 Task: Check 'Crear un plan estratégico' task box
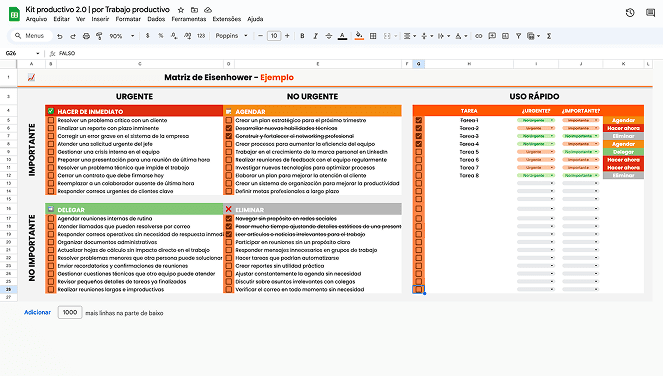point(229,120)
